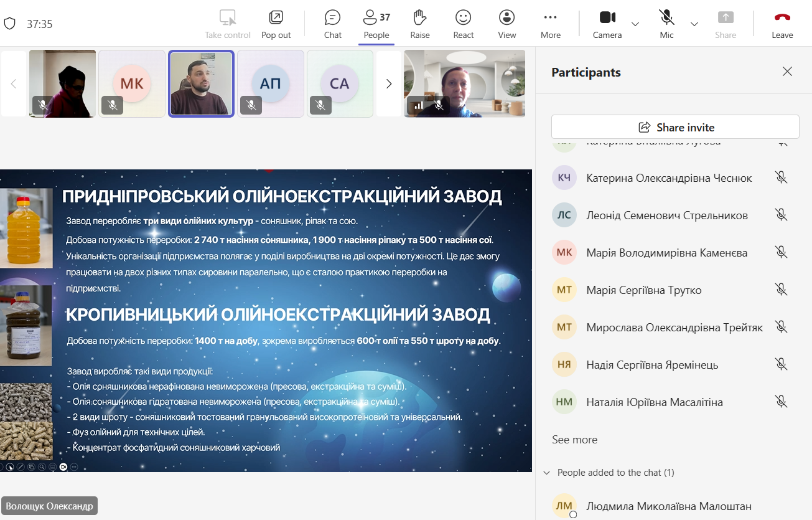Click the Share invite button

point(675,127)
